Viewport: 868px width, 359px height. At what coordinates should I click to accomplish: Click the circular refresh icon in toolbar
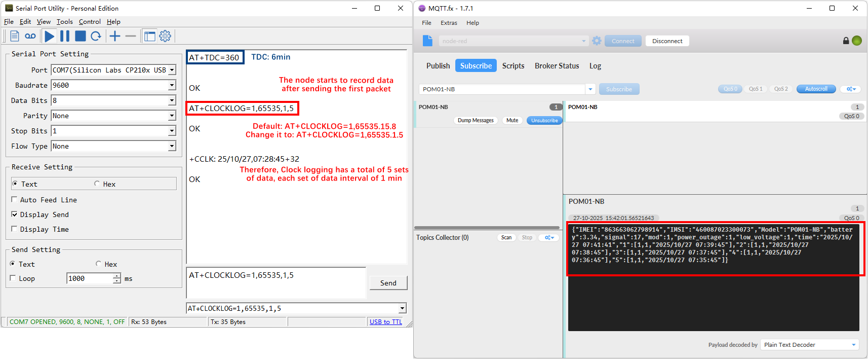[96, 36]
